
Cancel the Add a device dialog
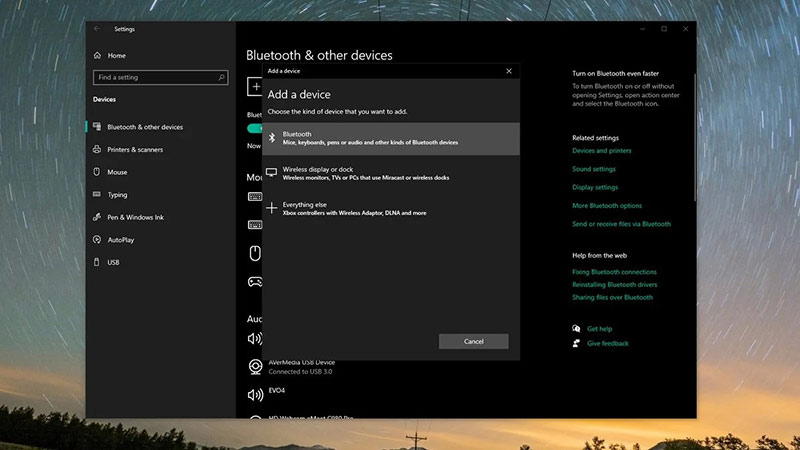(473, 341)
